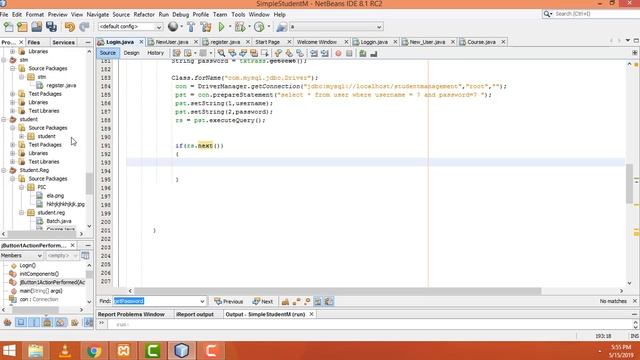Click the Stop Macro Recording icon
This screenshot has height=360, width=640.
pos(349,53)
